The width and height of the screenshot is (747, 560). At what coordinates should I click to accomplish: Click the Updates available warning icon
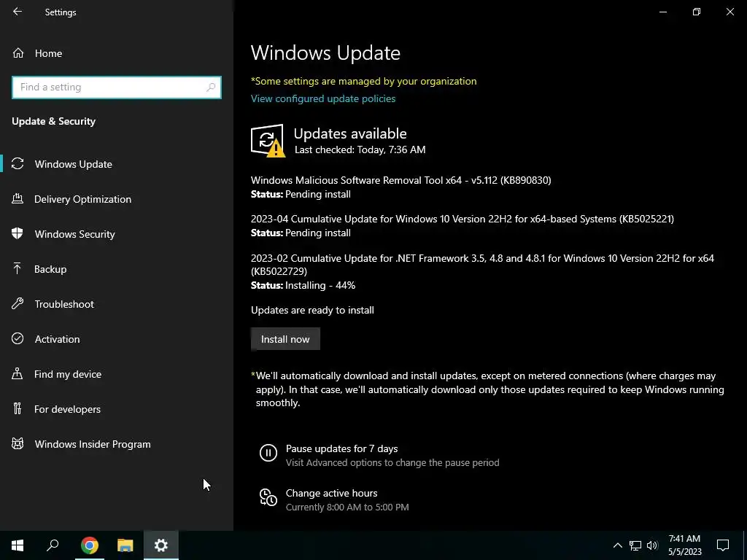[268, 141]
